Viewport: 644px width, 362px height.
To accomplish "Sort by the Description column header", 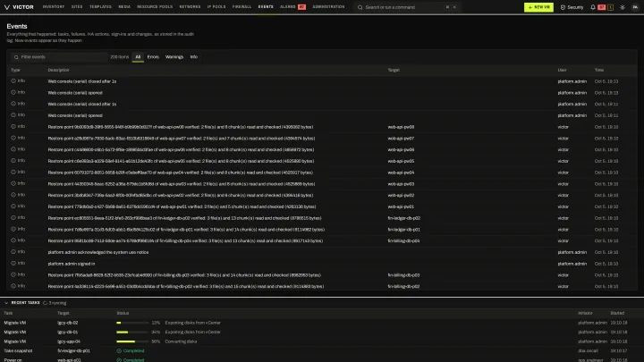I will (58, 71).
